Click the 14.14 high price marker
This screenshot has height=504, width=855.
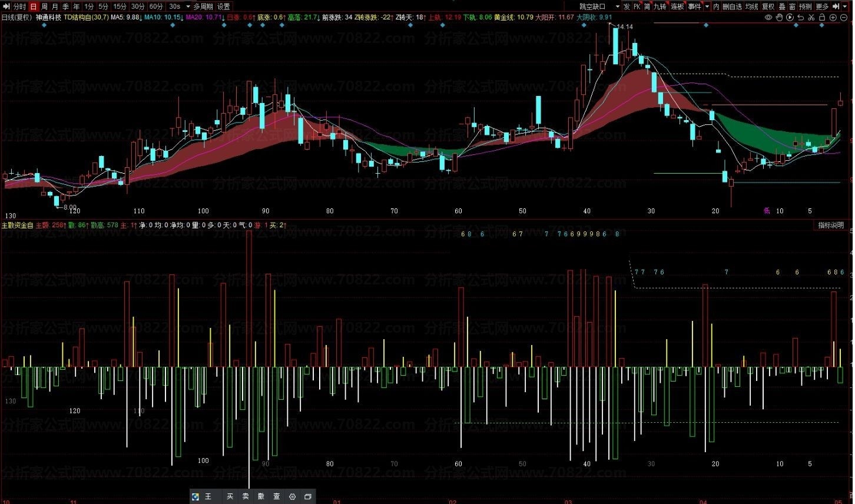tap(625, 27)
